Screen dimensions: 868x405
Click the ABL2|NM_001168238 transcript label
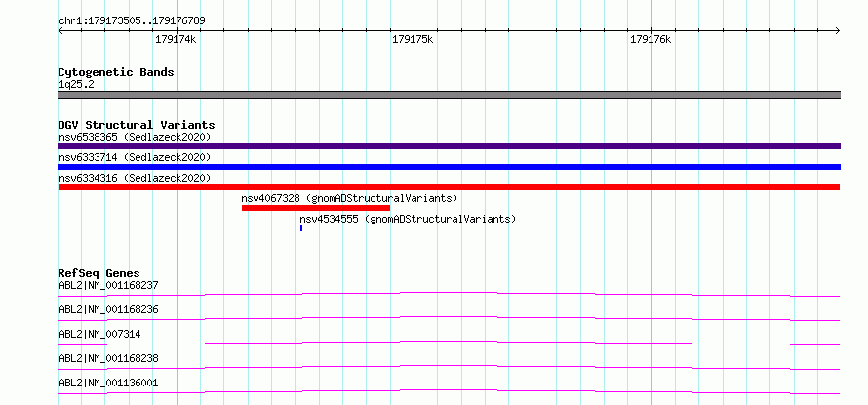[108, 358]
